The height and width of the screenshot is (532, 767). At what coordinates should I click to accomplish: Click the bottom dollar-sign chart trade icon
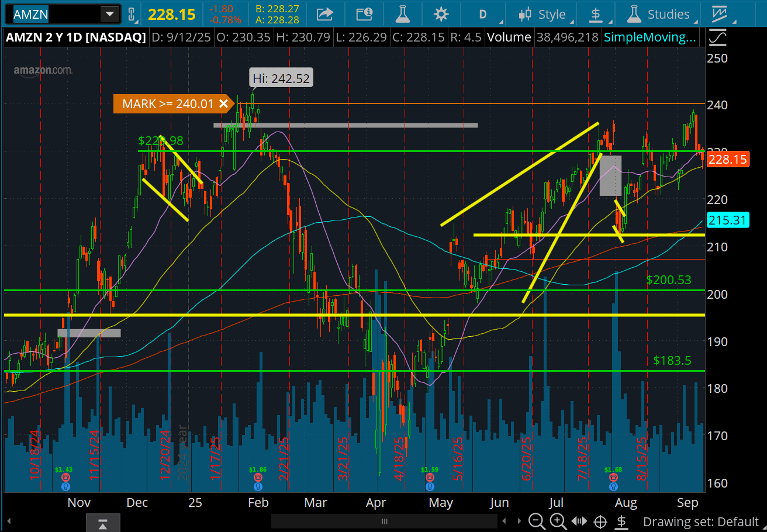(621, 521)
